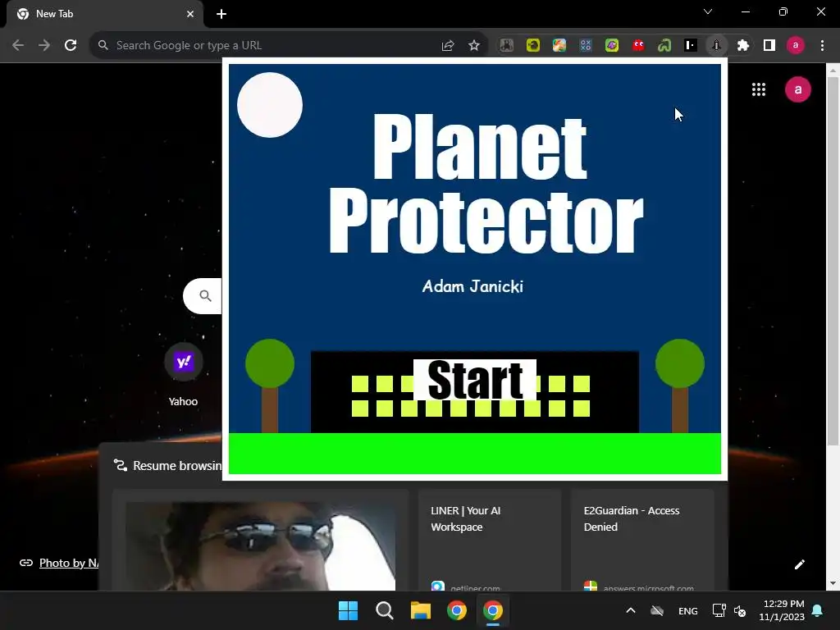Bookmark this tab with the star icon
The image size is (840, 630).
(474, 46)
